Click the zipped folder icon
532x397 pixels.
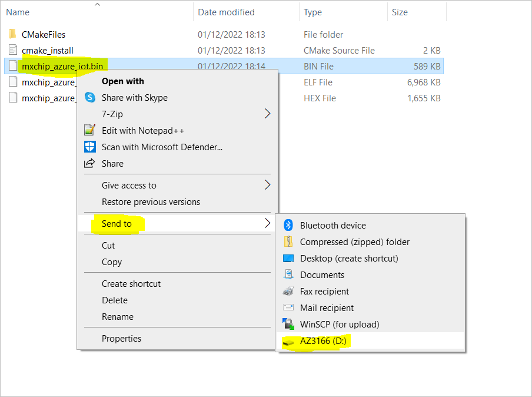[288, 242]
